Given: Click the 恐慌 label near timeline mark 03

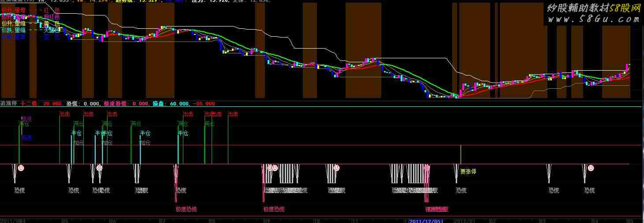Looking at the screenshot, I should (x=554, y=190).
